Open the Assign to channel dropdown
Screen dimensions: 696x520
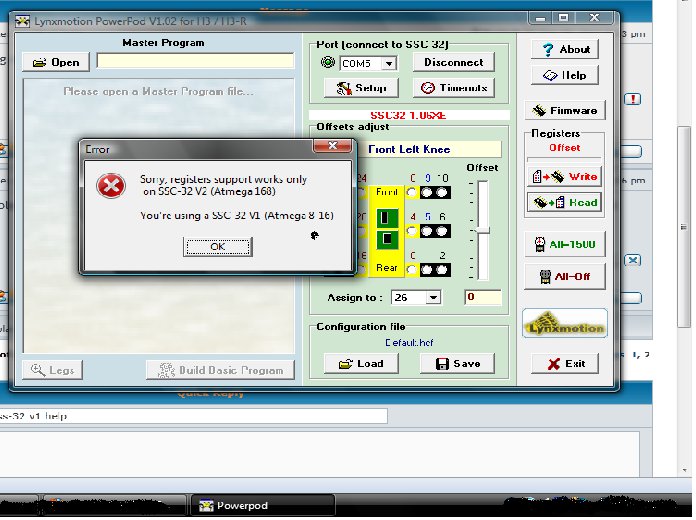point(433,297)
